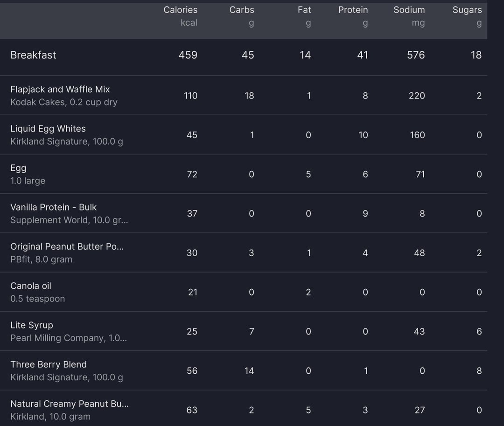Open the Canola oil entry
Image resolution: width=504 pixels, height=426 pixels.
(x=244, y=292)
